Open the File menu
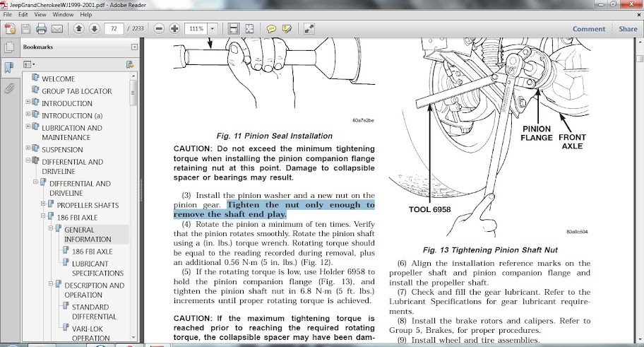644x347 pixels. 7,14
